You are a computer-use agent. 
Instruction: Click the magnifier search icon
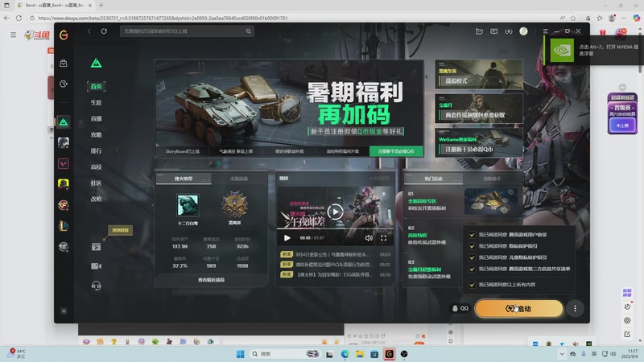point(249,31)
